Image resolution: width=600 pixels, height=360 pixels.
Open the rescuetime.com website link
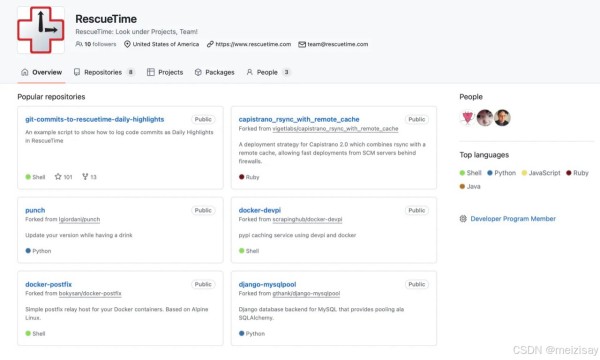pyautogui.click(x=253, y=44)
